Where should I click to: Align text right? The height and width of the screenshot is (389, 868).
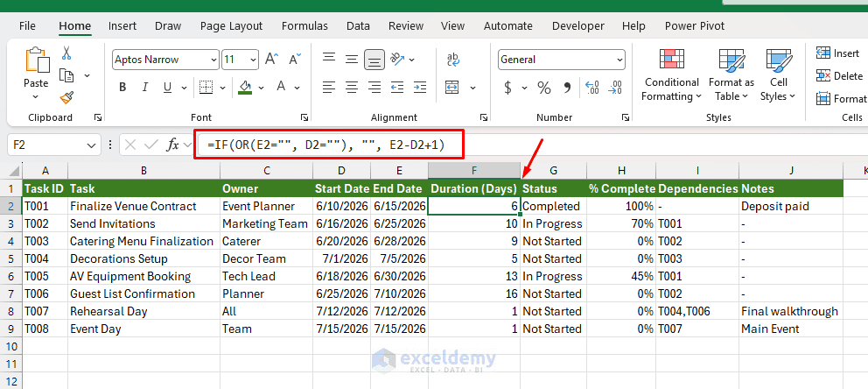374,87
